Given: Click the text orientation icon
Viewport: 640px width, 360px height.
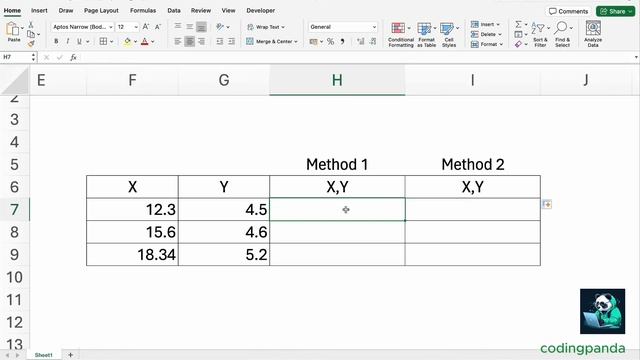Looking at the screenshot, I should coord(220,27).
